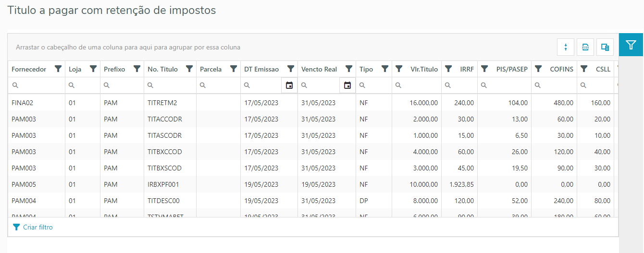The height and width of the screenshot is (253, 644).
Task: Click the Tipo column filter funnel
Action: tap(384, 69)
